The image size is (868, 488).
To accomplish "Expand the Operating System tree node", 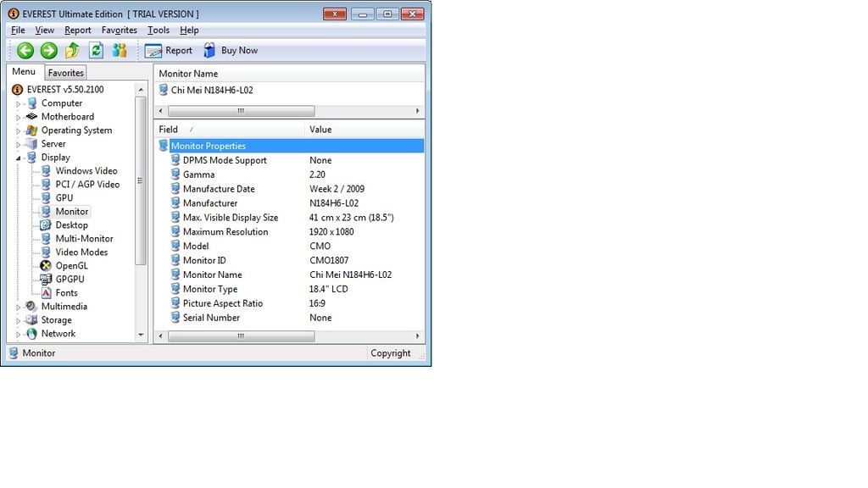I will tap(18, 130).
